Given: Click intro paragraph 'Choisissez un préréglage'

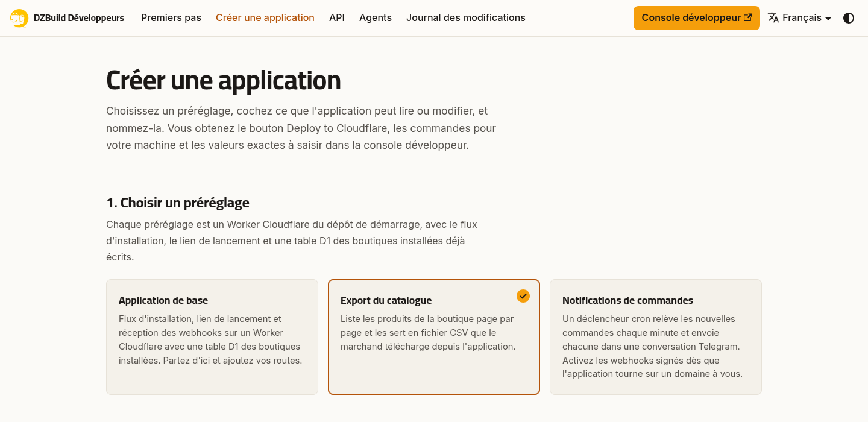Looking at the screenshot, I should [x=301, y=128].
